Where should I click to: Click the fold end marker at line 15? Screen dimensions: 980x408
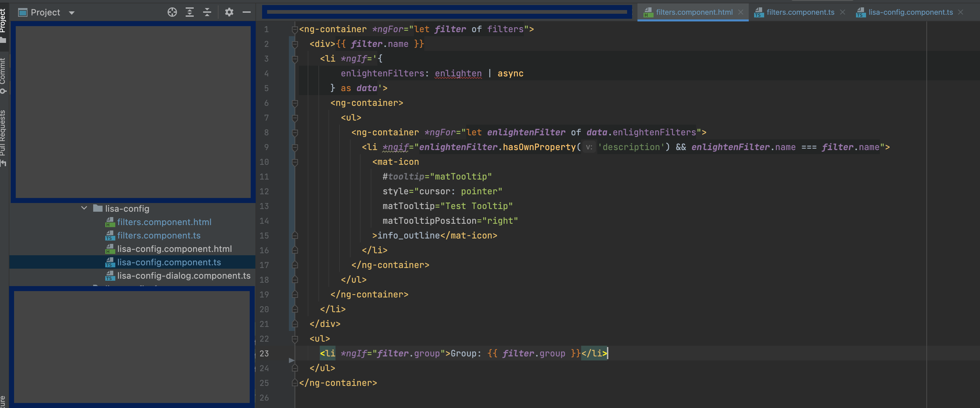(295, 235)
